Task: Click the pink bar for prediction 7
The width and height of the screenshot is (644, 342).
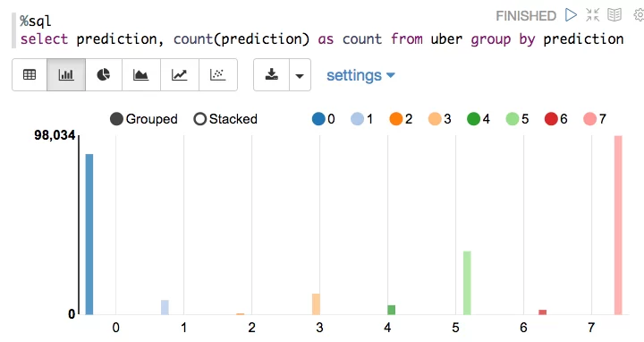Action: click(618, 226)
